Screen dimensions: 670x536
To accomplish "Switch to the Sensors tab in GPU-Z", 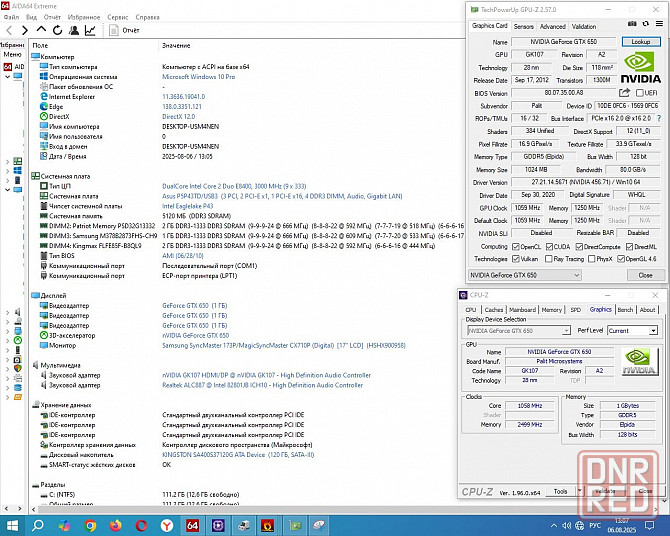I will coord(523,27).
